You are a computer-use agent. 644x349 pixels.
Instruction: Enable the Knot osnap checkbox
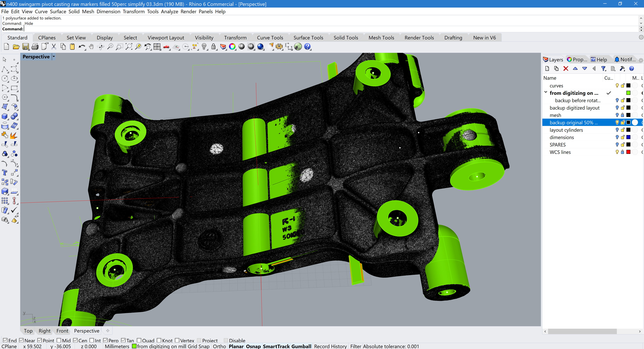pos(159,340)
